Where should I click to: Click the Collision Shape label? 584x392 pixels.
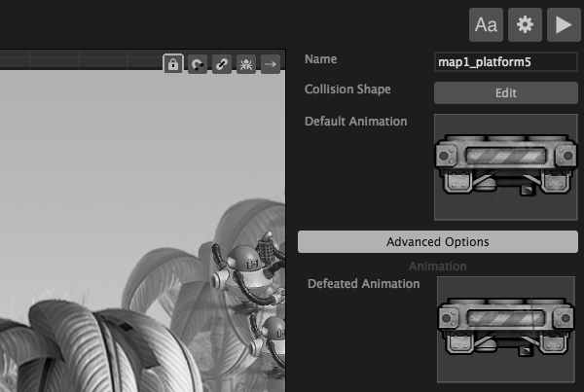click(347, 89)
